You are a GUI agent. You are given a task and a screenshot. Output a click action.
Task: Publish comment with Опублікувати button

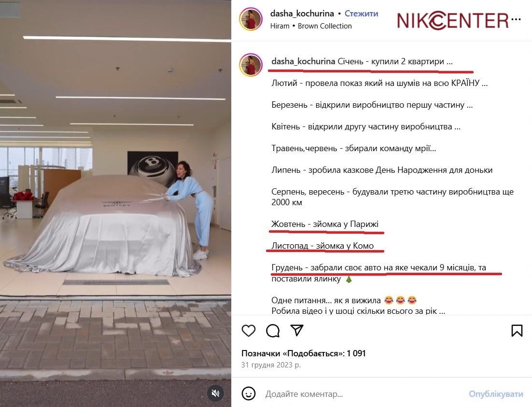(496, 394)
